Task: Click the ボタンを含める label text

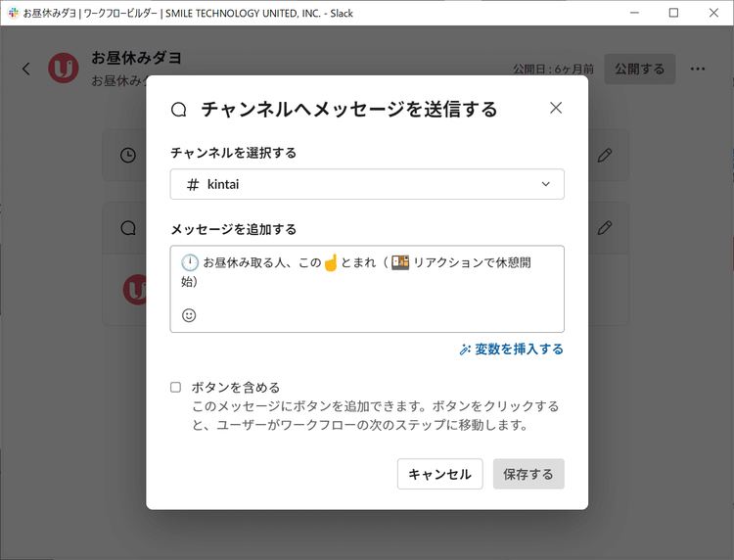Action: point(236,388)
